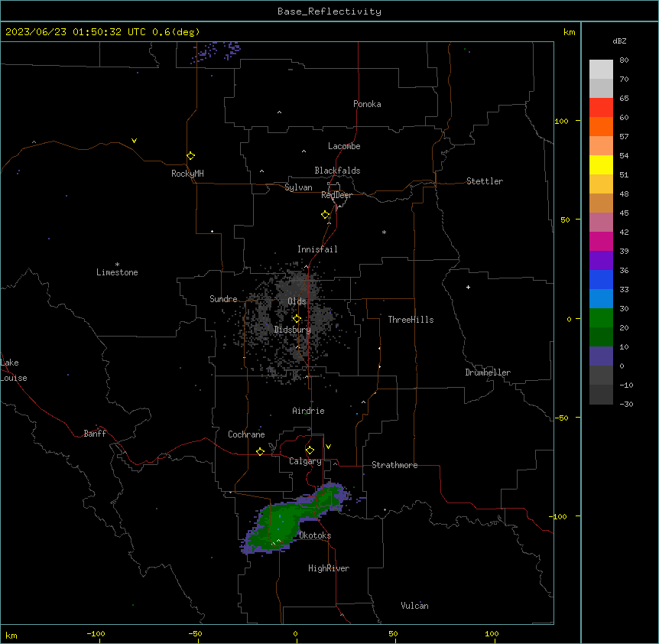Click the Calgary city label
Screen dimensions: 659x644
point(306,461)
